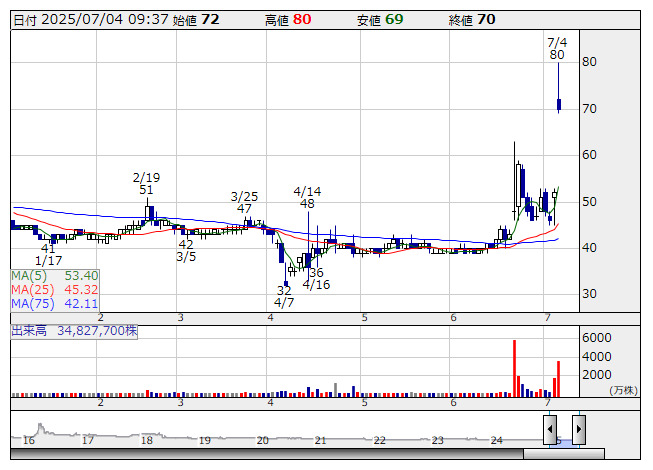Click the 4/14 annotation of 48
The height and width of the screenshot is (470, 653).
307,197
